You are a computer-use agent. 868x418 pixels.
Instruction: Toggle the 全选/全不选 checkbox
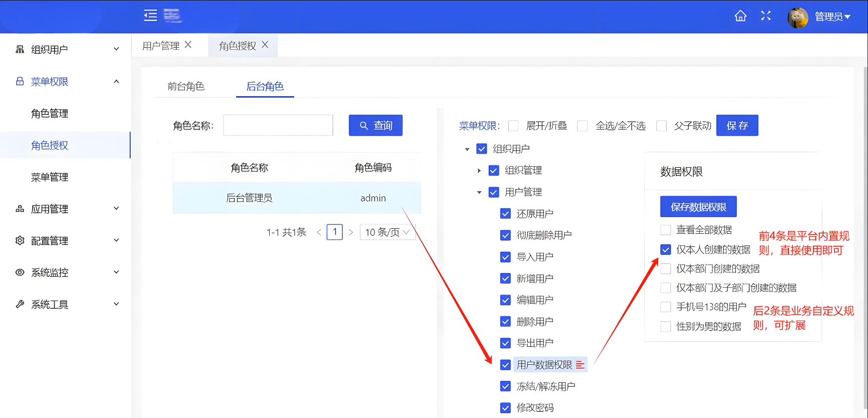tap(582, 126)
